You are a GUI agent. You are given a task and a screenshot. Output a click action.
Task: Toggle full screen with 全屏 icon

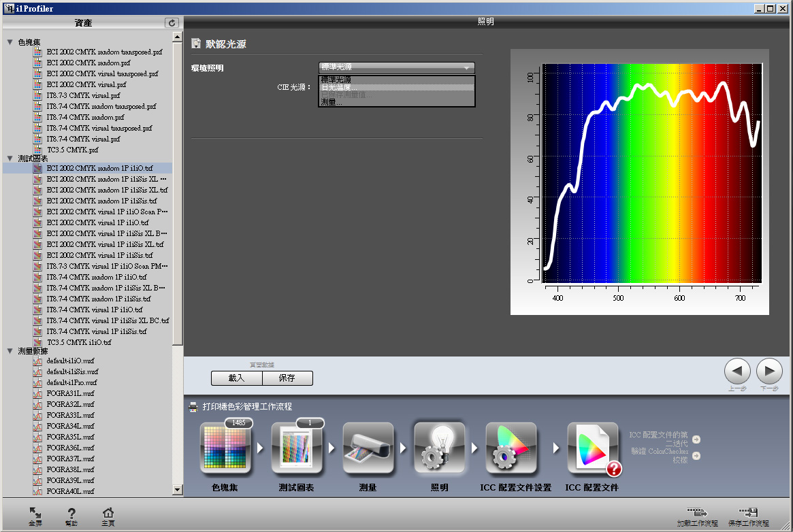(x=35, y=514)
